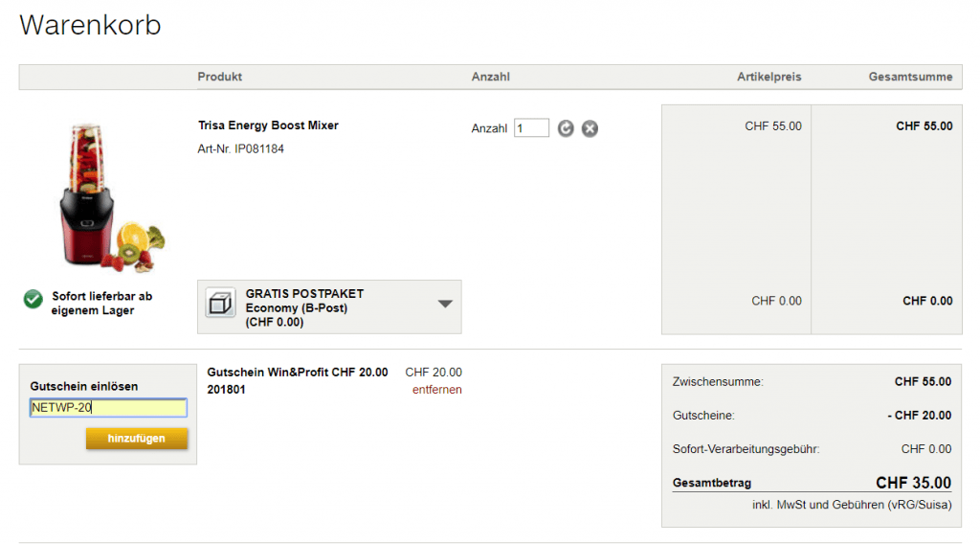
Task: Focus the Gutschein einlösen code field
Action: (x=108, y=408)
